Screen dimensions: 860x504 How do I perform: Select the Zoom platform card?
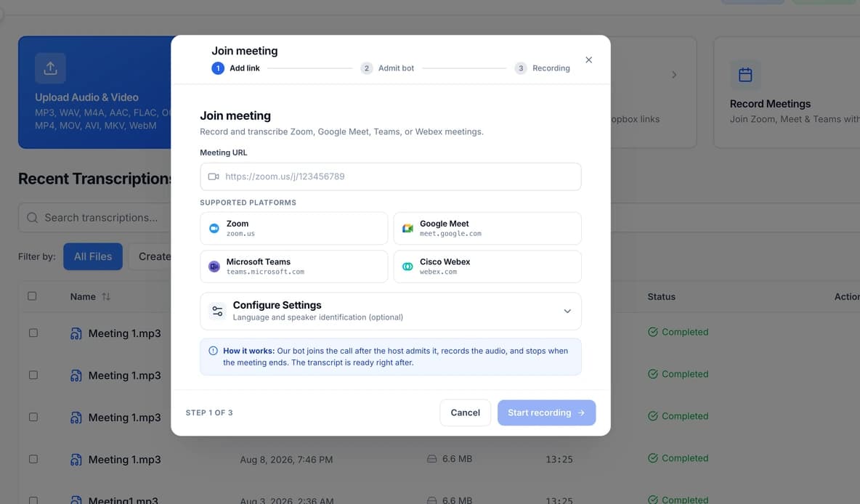pos(294,228)
